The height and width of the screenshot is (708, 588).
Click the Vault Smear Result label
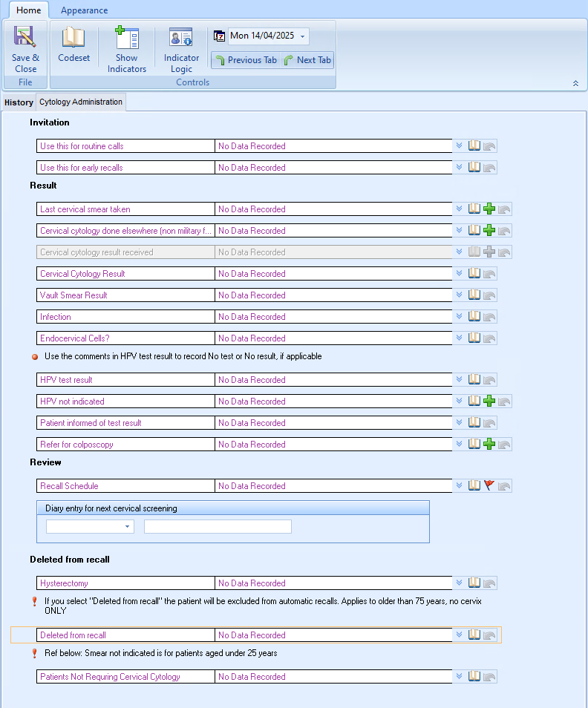coord(73,295)
